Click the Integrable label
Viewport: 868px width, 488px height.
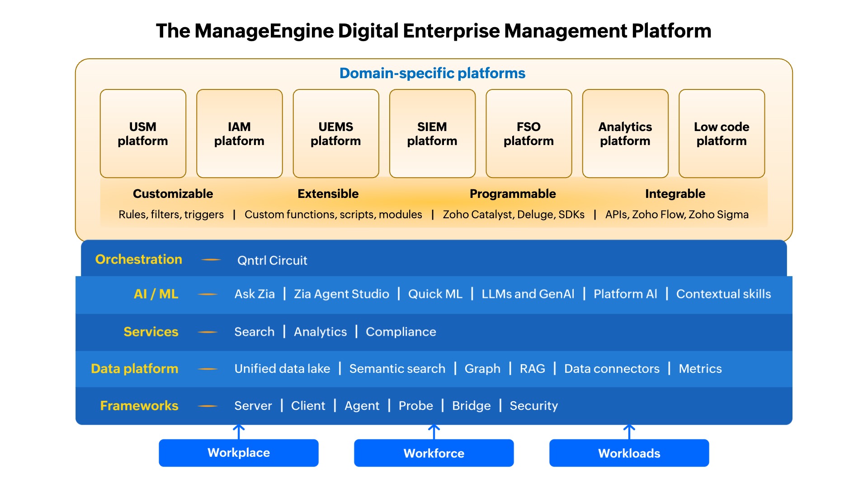[x=675, y=193]
